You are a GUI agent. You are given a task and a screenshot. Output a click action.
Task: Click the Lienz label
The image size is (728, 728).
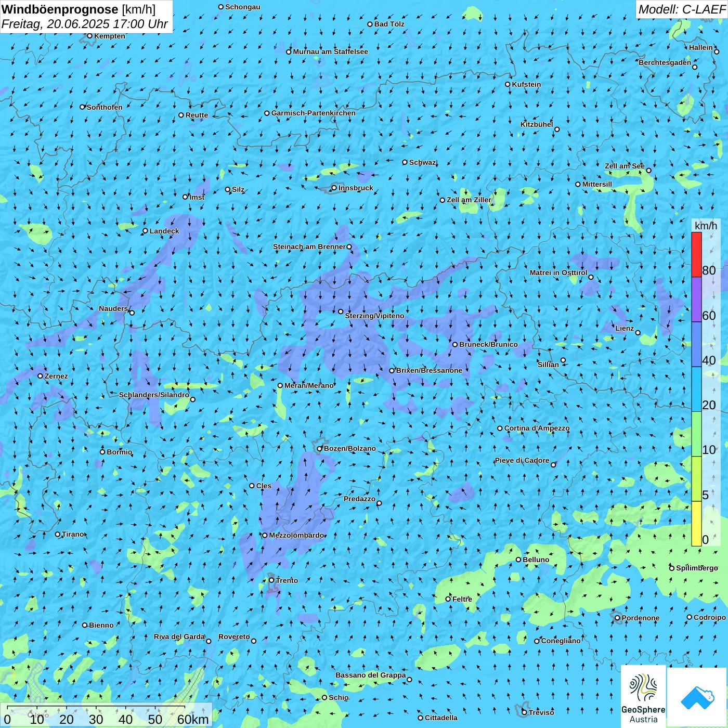pyautogui.click(x=625, y=328)
